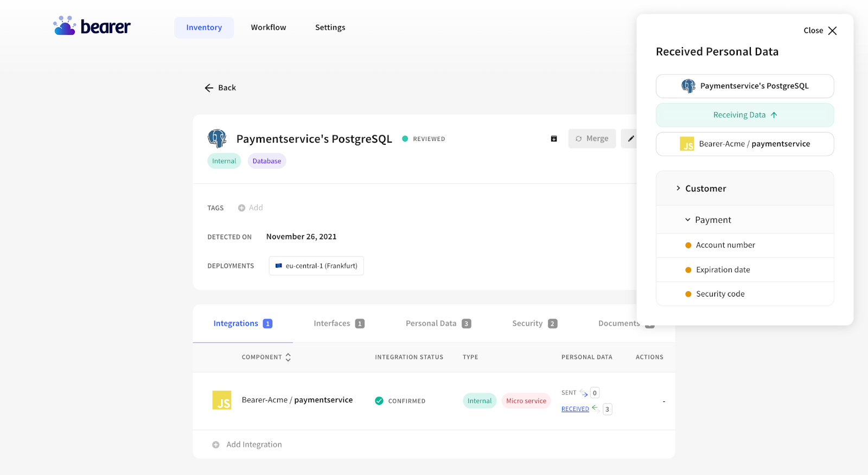Click the SENT count 0
Screen dimensions: 868x475
pos(595,393)
